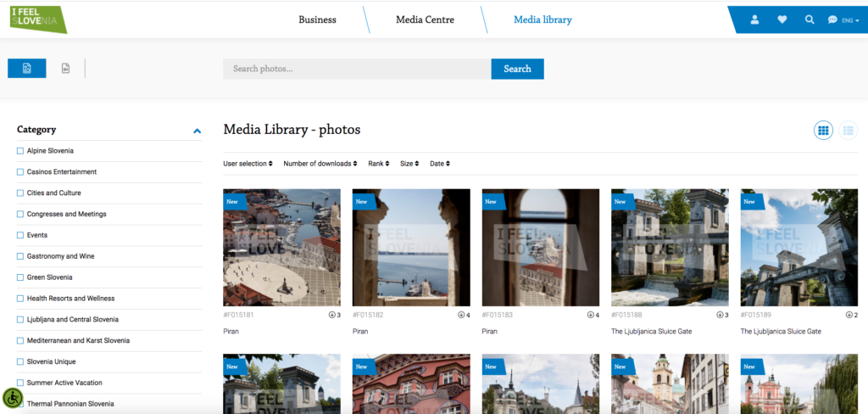This screenshot has width=868, height=414.
Task: Click the photo ID #F015189
Action: tap(756, 315)
